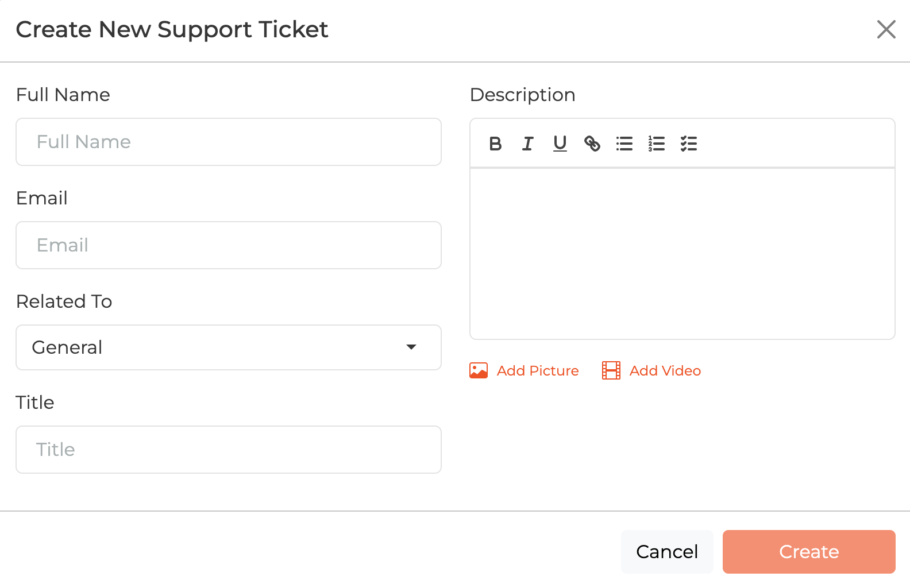The image size is (910, 588).
Task: Select the Title text field
Action: point(228,450)
